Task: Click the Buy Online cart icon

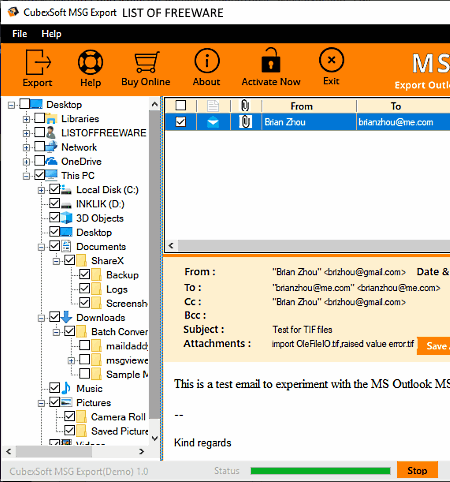Action: (146, 62)
